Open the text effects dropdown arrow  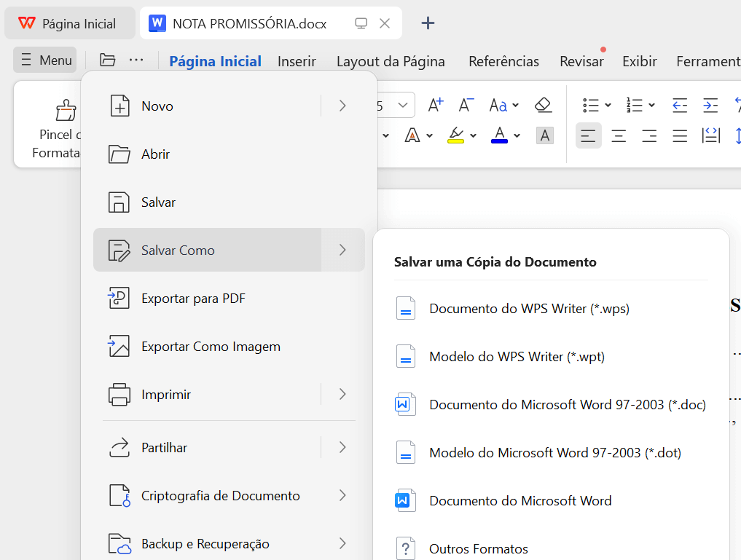(430, 136)
